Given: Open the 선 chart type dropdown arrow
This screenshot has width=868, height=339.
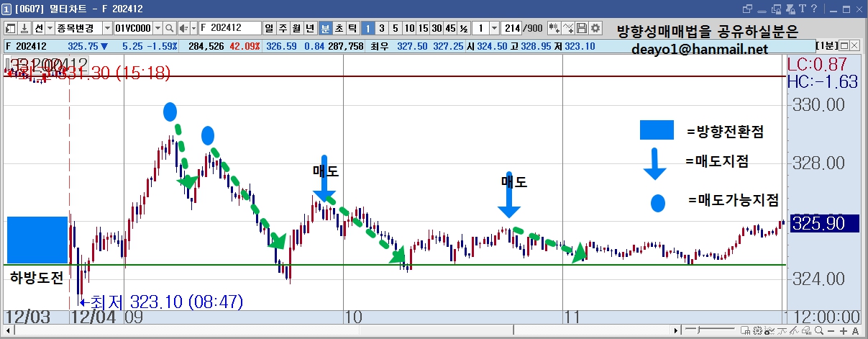Looking at the screenshot, I should (50, 28).
